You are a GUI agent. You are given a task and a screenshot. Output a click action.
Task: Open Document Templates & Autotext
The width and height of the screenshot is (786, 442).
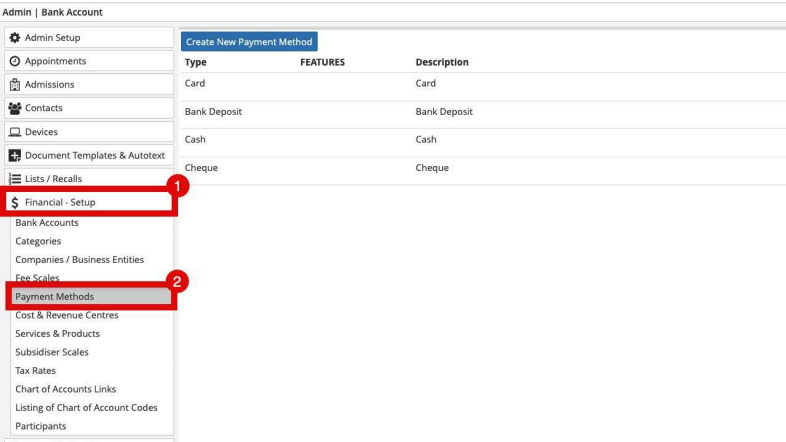tap(89, 155)
